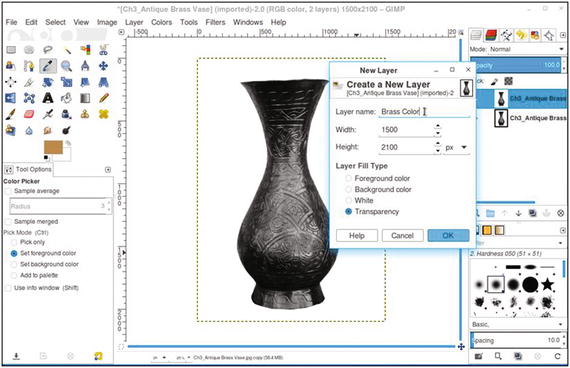Open the Filters menu

tap(215, 23)
